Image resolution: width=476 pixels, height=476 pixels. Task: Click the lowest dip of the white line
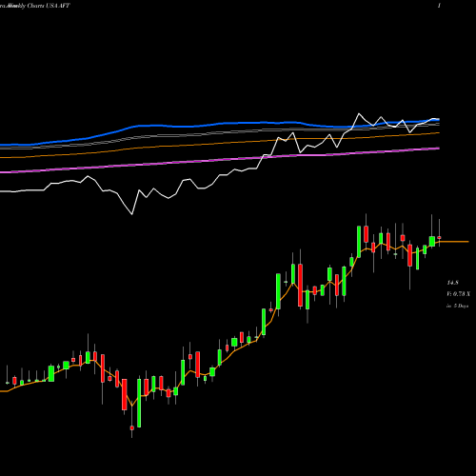click(x=132, y=214)
